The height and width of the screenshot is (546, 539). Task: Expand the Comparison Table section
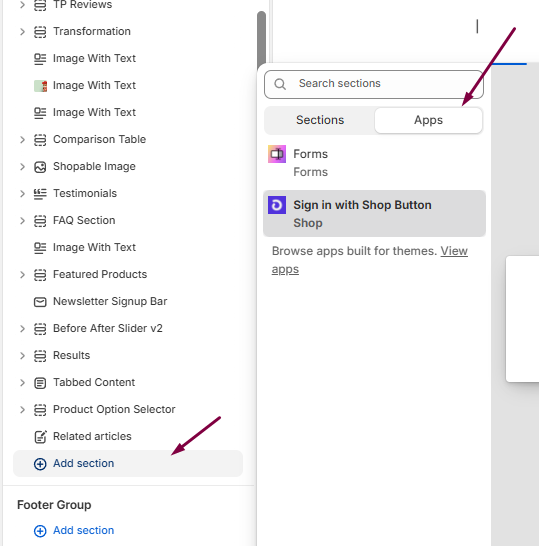point(22,140)
